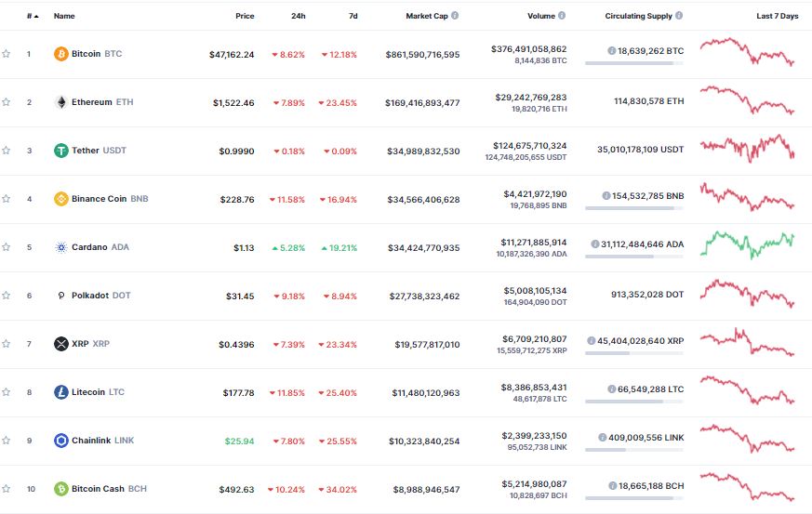Click info icon beside 409,009,556 LINK
Screen dimensions: 812x514
pyautogui.click(x=603, y=438)
